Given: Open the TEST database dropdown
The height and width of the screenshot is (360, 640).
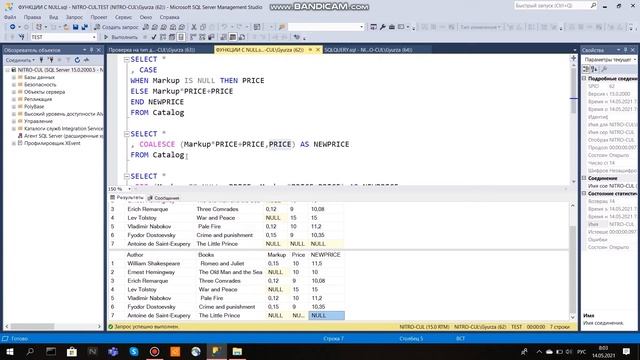Looking at the screenshot, I should point(94,37).
